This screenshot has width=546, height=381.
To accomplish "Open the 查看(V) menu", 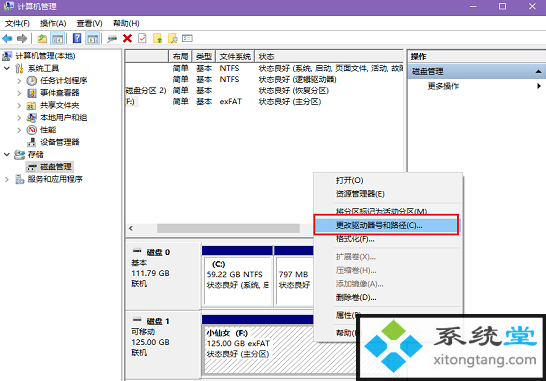I will click(89, 23).
